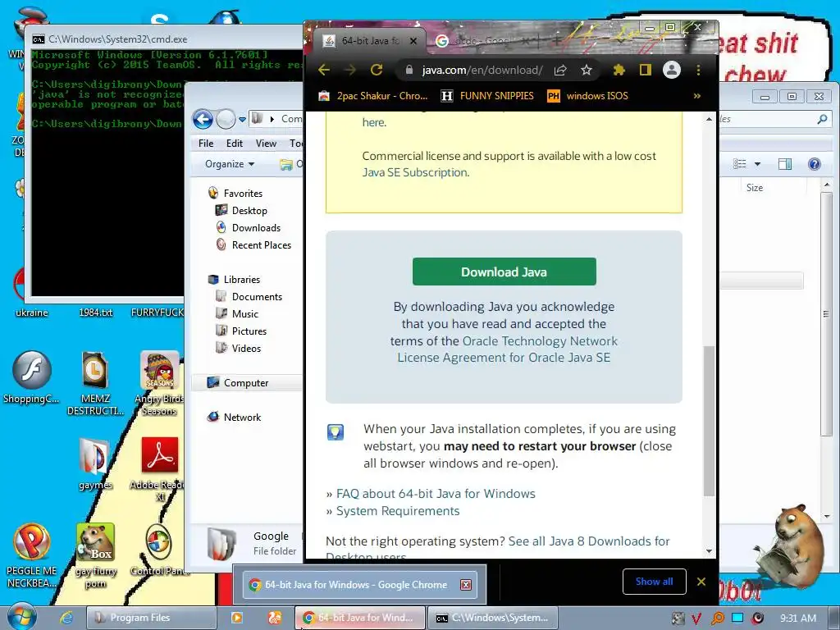Show more bookmarks with the double chevron

697,96
